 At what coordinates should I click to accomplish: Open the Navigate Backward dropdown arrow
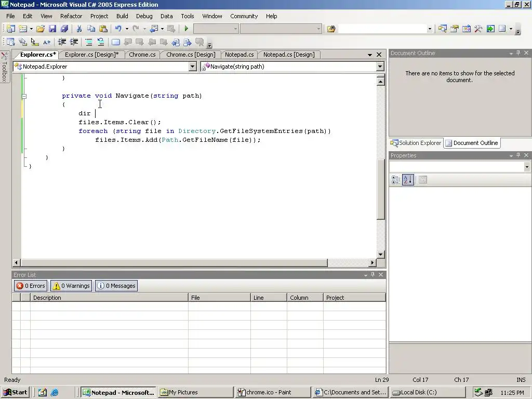(162, 29)
